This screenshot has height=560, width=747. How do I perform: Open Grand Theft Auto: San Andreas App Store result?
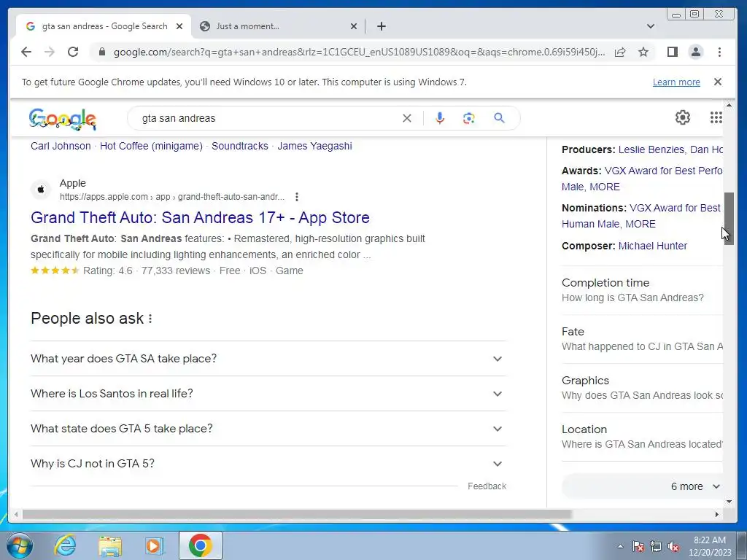coord(200,217)
